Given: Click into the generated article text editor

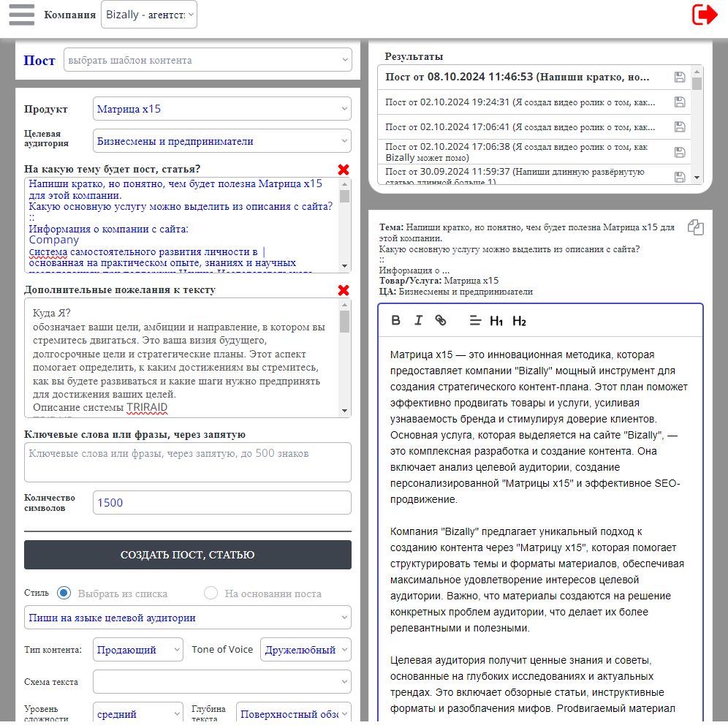Looking at the screenshot, I should pos(540,529).
